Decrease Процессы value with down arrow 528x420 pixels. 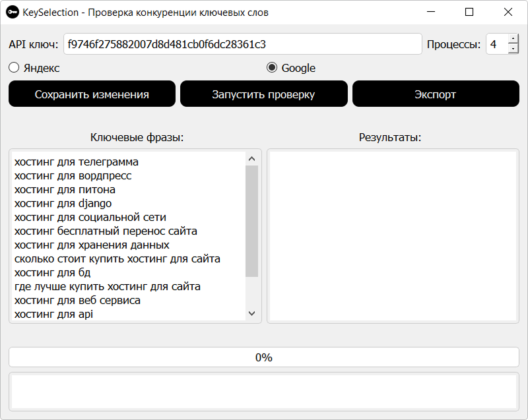pos(513,49)
